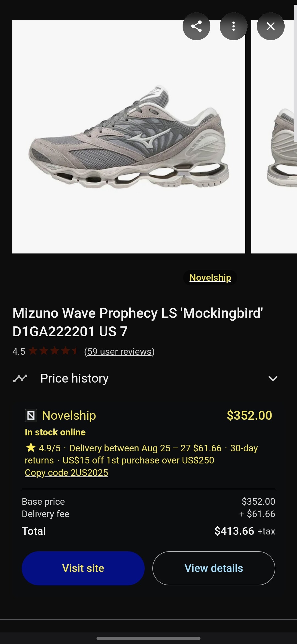Viewport: 297px width, 644px height.
Task: Click the Price history trend icon
Action: point(20,378)
